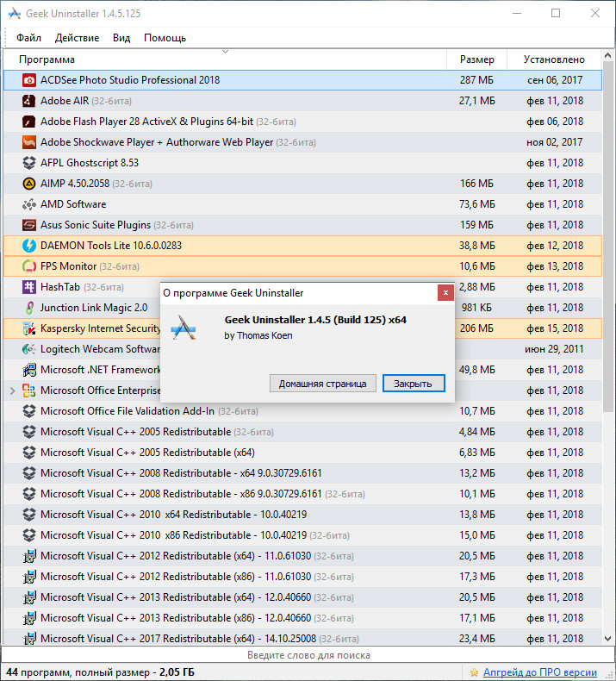Click the Visual C++ 2008 x64 9.0.30729.6161 icon
The width and height of the screenshot is (616, 681).
pyautogui.click(x=29, y=473)
